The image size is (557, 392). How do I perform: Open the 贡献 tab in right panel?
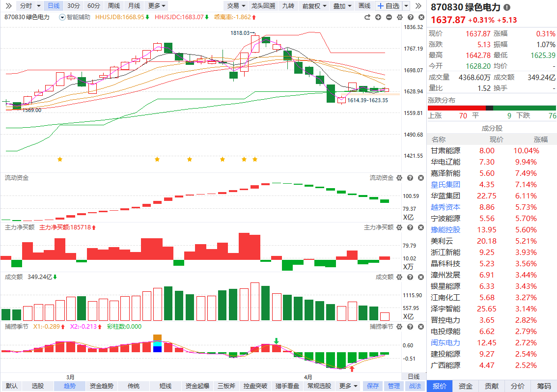[x=492, y=386]
